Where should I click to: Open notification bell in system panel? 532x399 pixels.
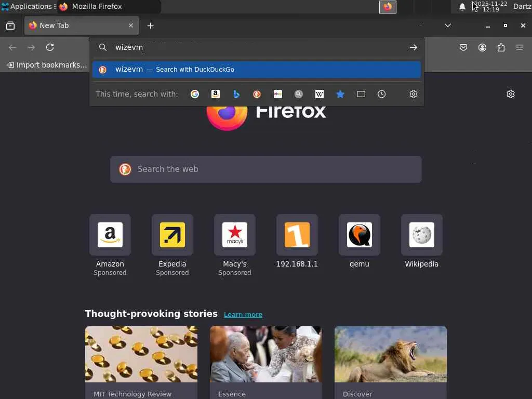[x=462, y=7]
